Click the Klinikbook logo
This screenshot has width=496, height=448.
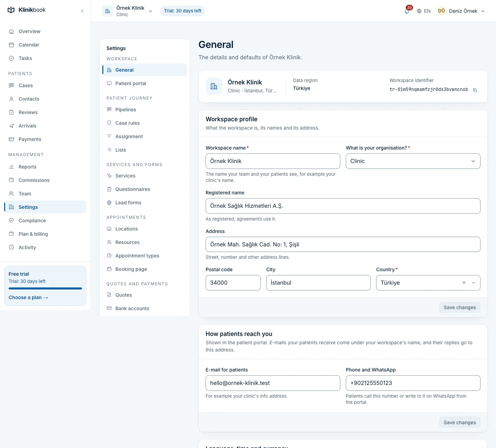click(x=27, y=10)
